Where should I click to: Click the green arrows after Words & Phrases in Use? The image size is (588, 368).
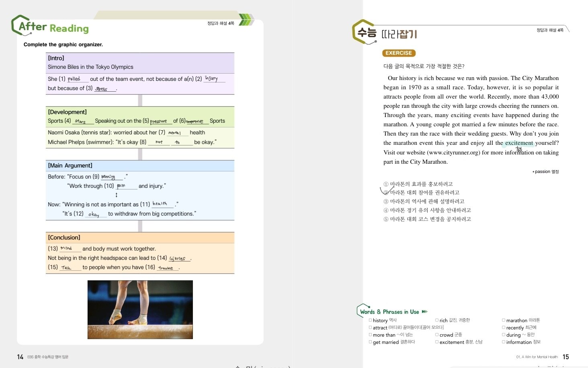(x=425, y=312)
